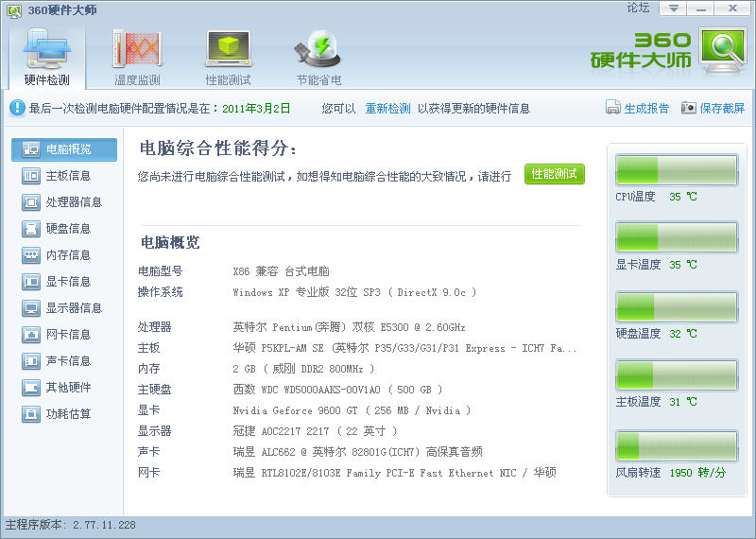Image resolution: width=756 pixels, height=539 pixels.
Task: Click the 操作系统 Windows XP value text
Action: point(355,292)
